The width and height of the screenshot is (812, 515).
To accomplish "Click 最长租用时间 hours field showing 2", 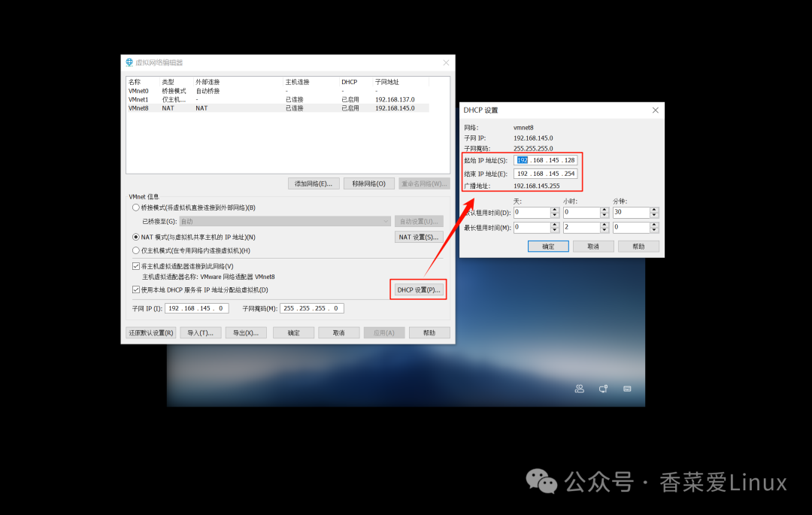I will [x=582, y=227].
